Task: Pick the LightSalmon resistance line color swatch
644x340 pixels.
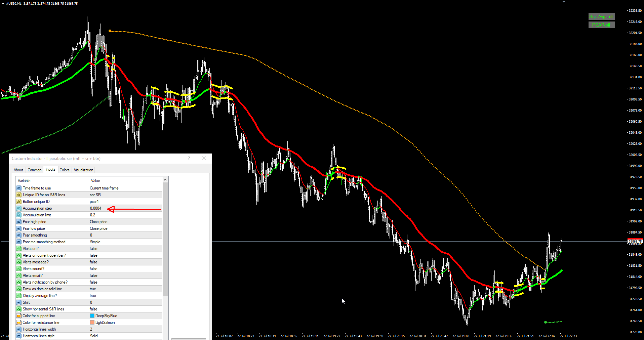Action: click(x=92, y=323)
